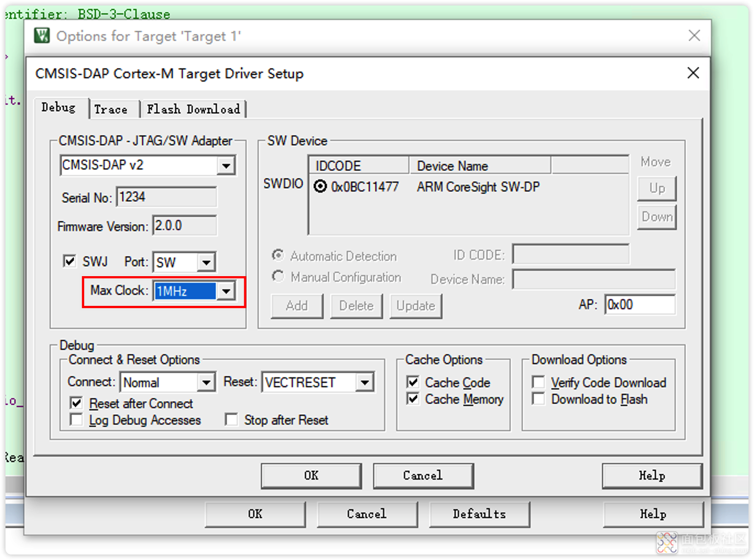Open the Reset dropdown set to VECTRESET
Screen dimensions: 754x560
coord(364,382)
